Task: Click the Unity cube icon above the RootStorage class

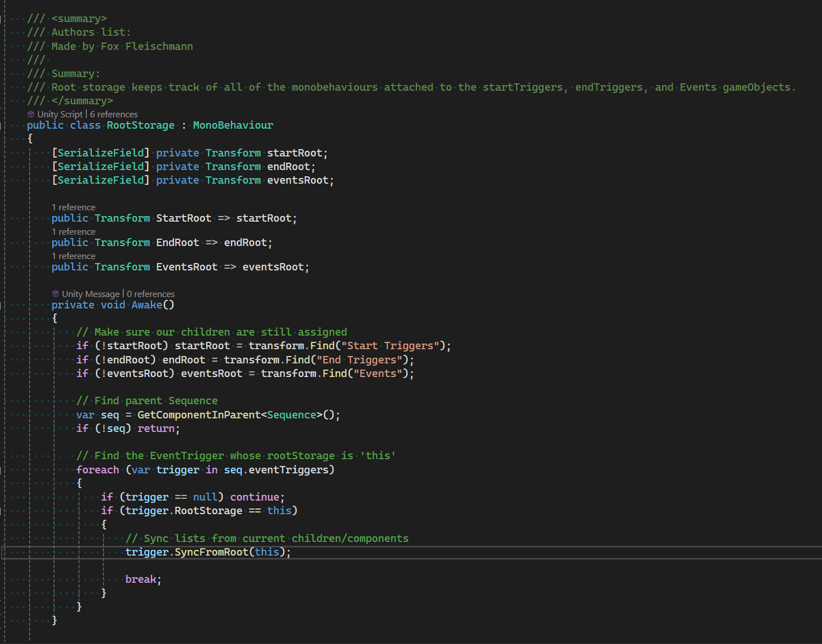Action: [31, 114]
